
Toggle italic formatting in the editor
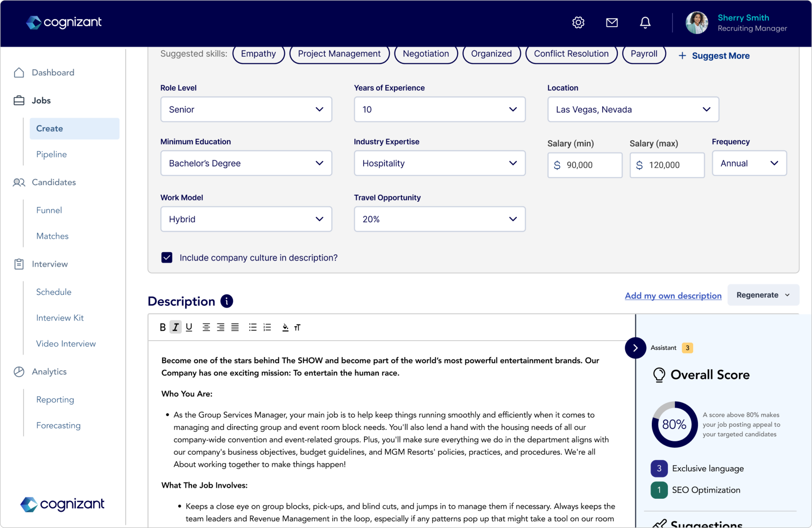pyautogui.click(x=175, y=327)
